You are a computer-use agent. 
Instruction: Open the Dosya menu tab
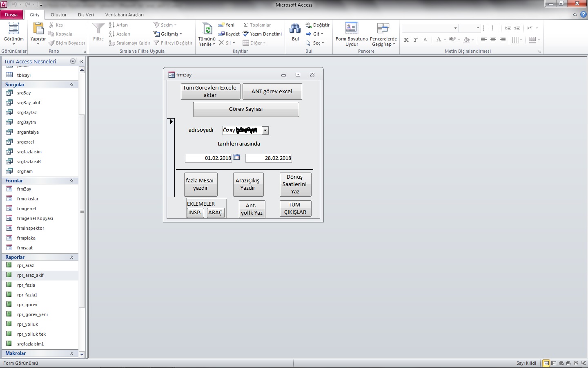click(11, 15)
